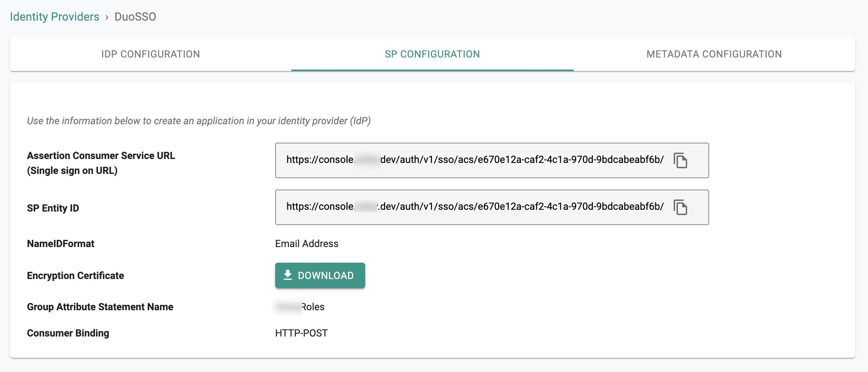Click inside the SP Entity ID field
Screen dimensions: 868x372
point(492,207)
